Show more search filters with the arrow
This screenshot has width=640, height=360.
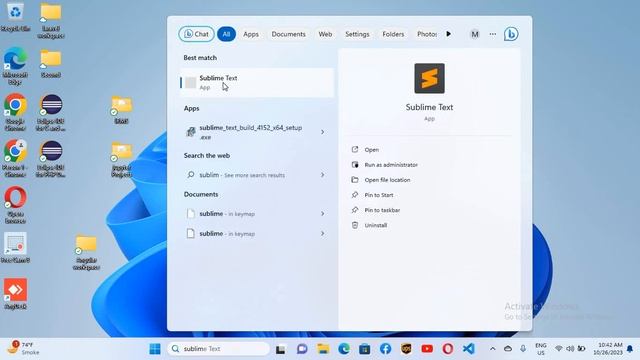pyautogui.click(x=448, y=34)
